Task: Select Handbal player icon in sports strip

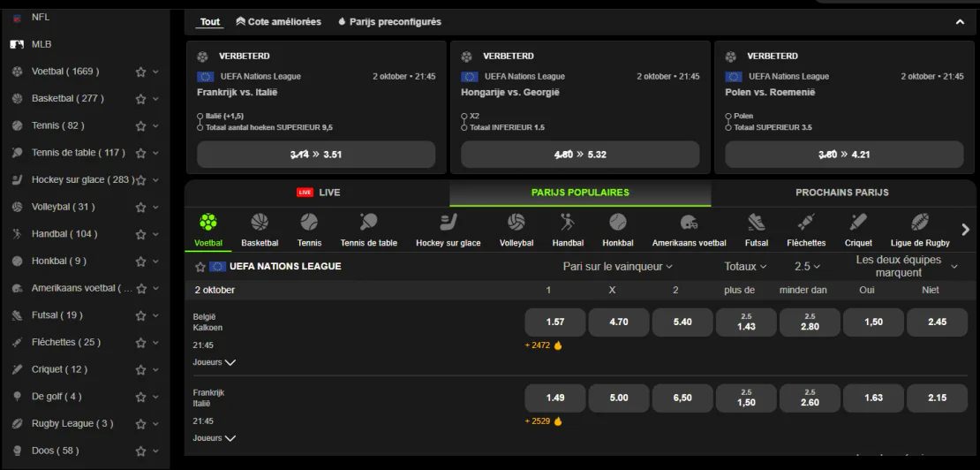Action: point(568,222)
